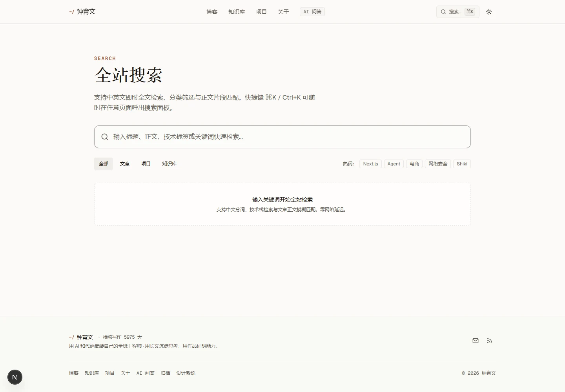This screenshot has width=565, height=392.
Task: Open 项目 link in the footer
Action: (110, 373)
